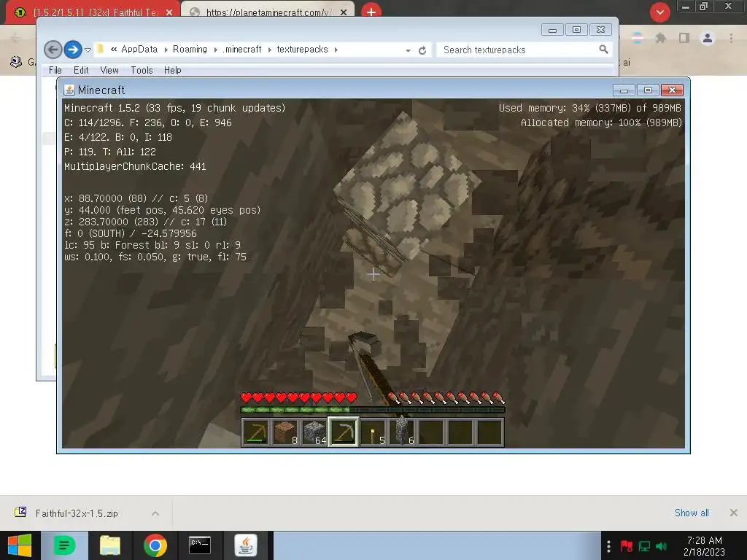Open the browser profile avatar
Image resolution: width=747 pixels, height=560 pixels.
pyautogui.click(x=708, y=38)
